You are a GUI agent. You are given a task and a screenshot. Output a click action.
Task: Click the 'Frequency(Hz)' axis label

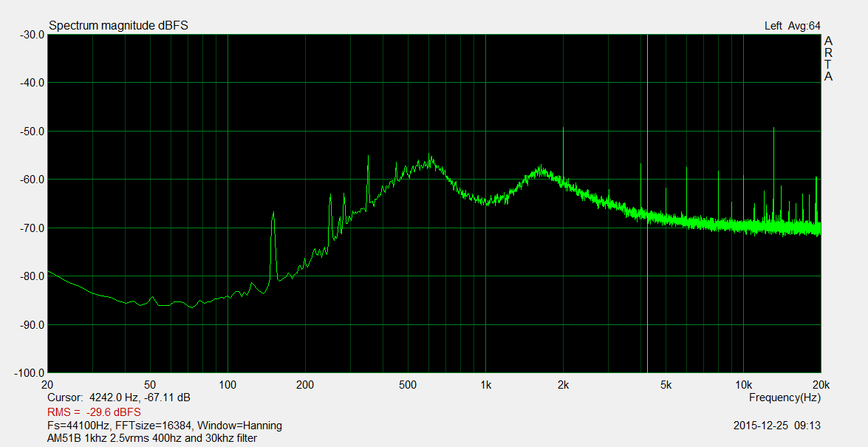pos(785,397)
